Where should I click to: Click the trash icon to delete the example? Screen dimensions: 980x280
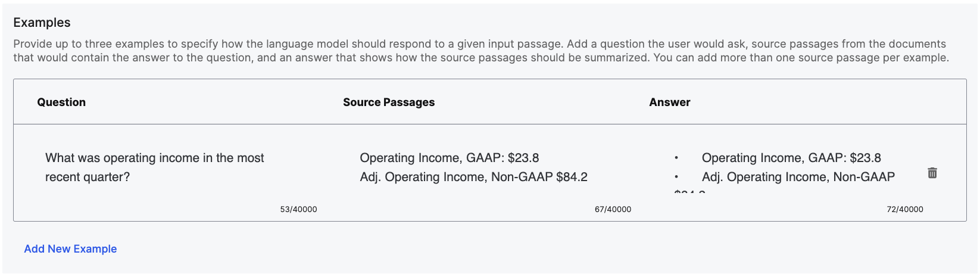[932, 173]
